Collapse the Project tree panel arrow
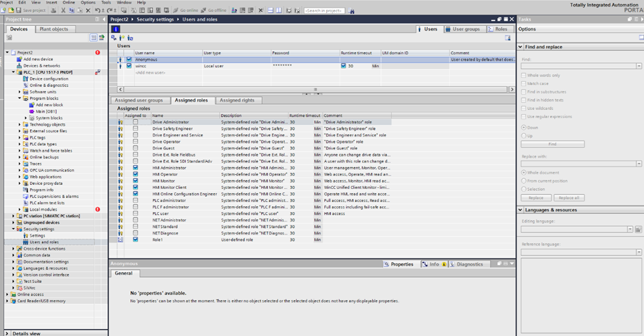 (x=104, y=19)
